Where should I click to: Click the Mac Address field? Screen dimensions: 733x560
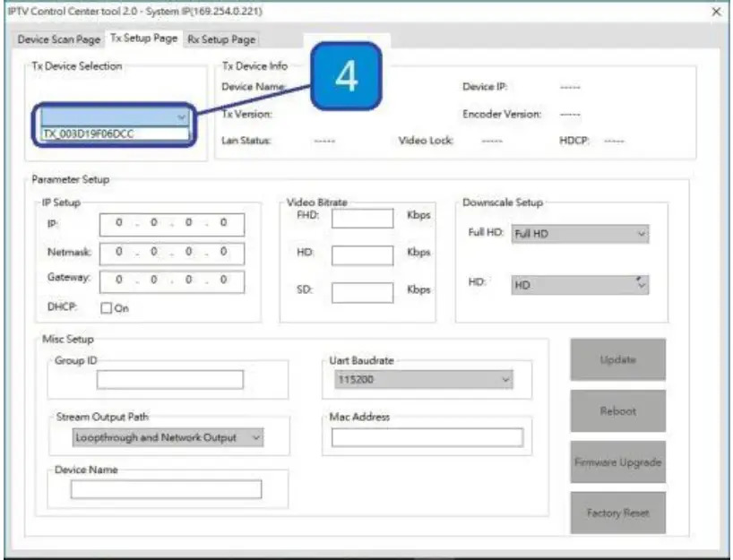tap(427, 437)
